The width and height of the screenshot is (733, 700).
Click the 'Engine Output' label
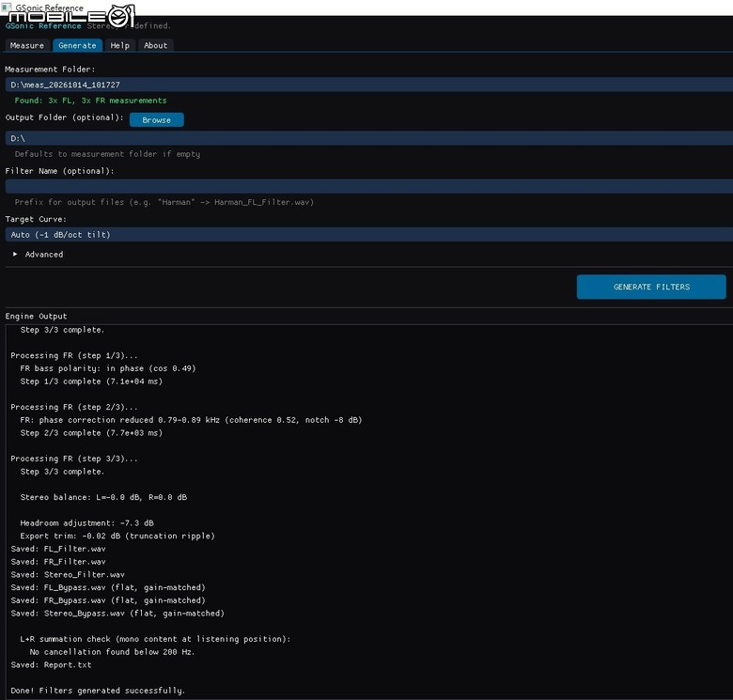pyautogui.click(x=36, y=317)
